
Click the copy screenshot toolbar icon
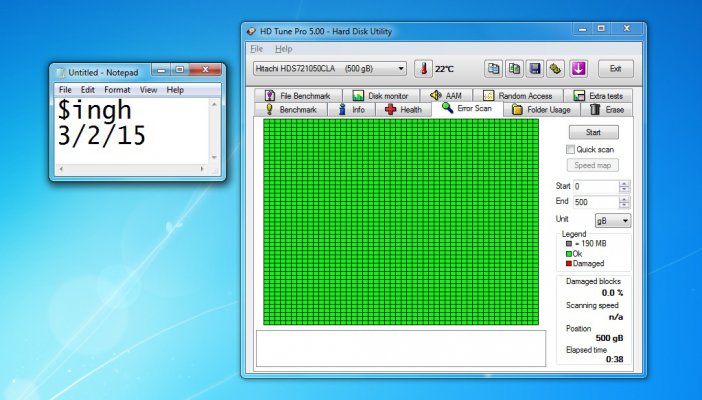[x=514, y=69]
